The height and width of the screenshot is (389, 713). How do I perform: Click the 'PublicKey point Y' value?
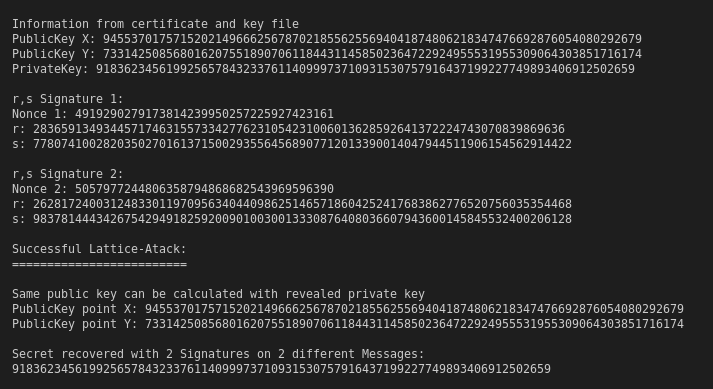point(414,324)
